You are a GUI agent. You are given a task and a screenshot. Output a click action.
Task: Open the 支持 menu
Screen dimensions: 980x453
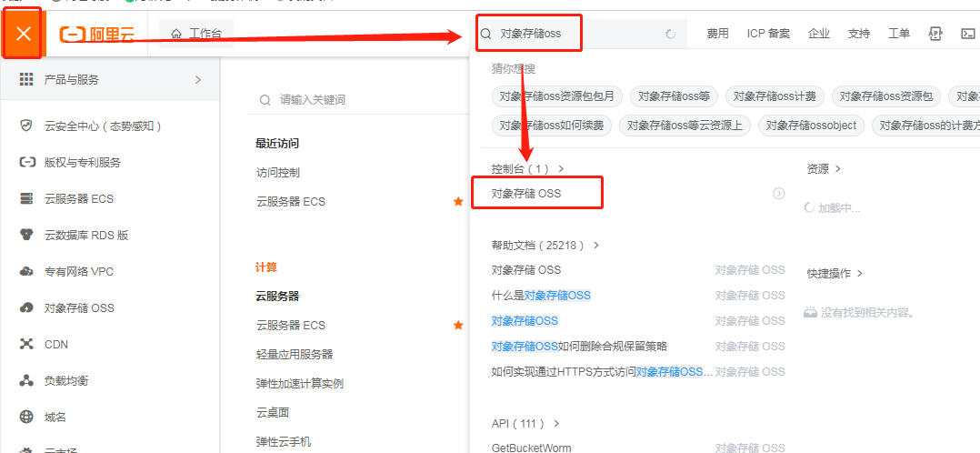tap(859, 34)
